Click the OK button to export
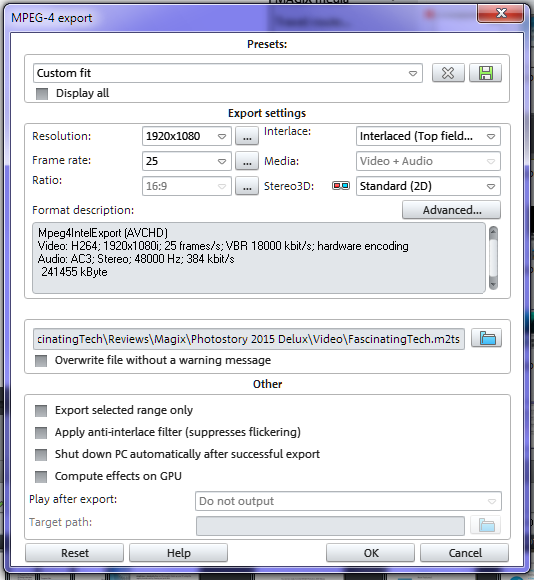Viewport: 534px width, 580px height. coord(370,553)
